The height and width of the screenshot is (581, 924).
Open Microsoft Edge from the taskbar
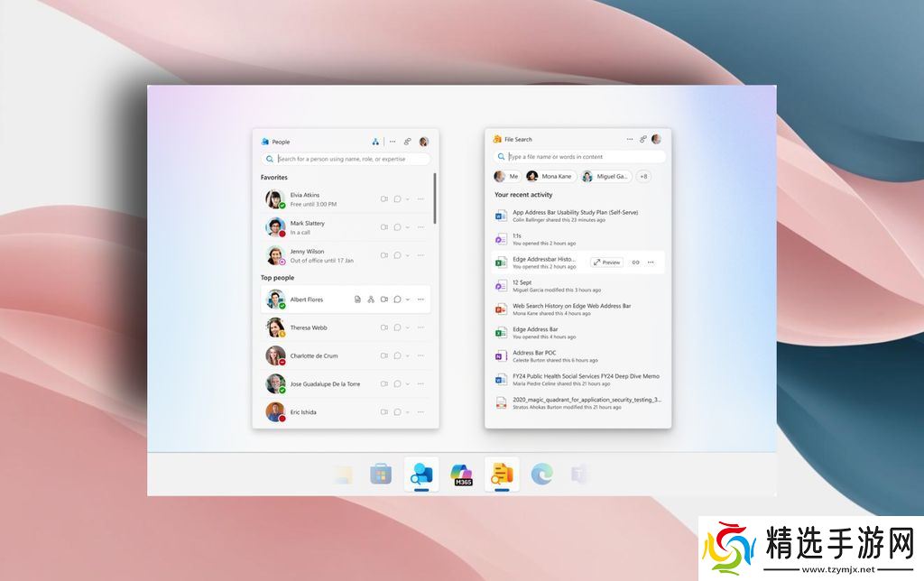[x=541, y=474]
